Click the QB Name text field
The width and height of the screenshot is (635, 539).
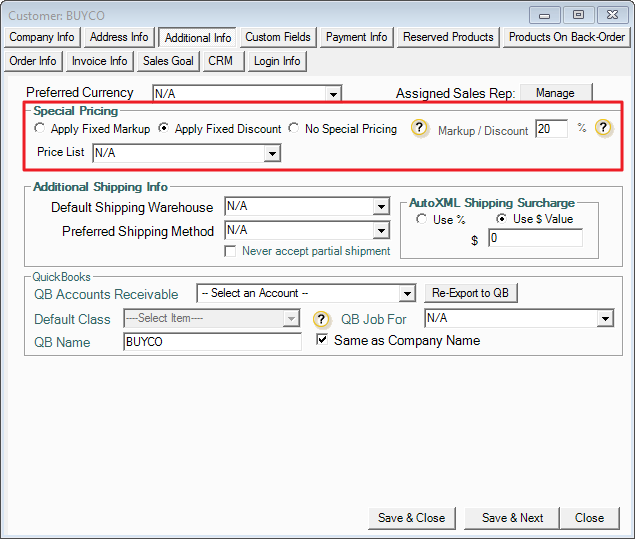212,342
